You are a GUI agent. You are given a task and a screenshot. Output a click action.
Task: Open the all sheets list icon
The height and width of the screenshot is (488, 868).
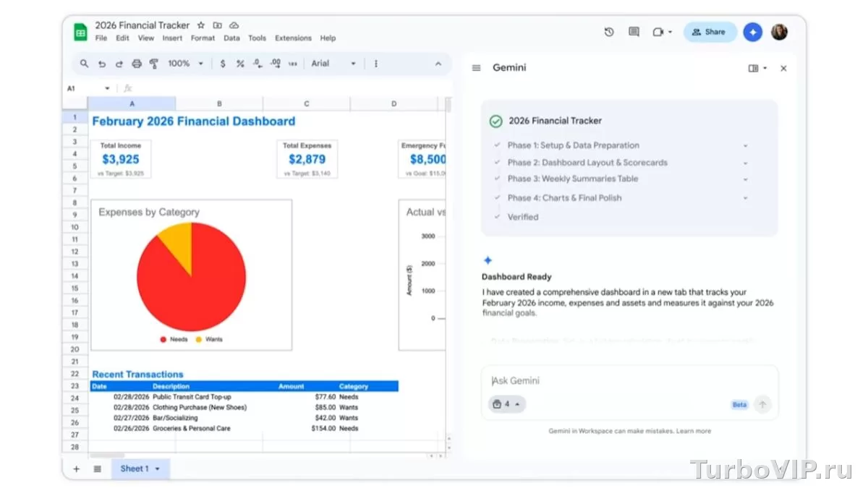tap(98, 469)
